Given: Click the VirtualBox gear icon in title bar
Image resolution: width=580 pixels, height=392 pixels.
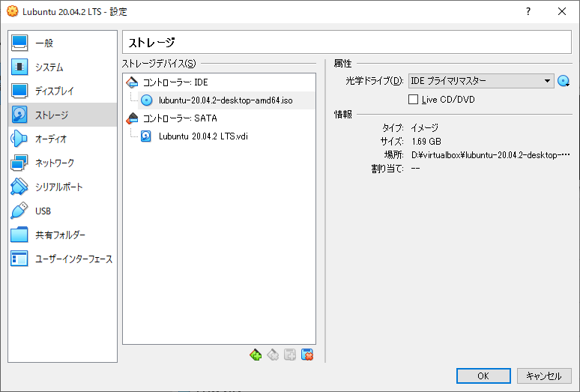Looking at the screenshot, I should point(13,11).
